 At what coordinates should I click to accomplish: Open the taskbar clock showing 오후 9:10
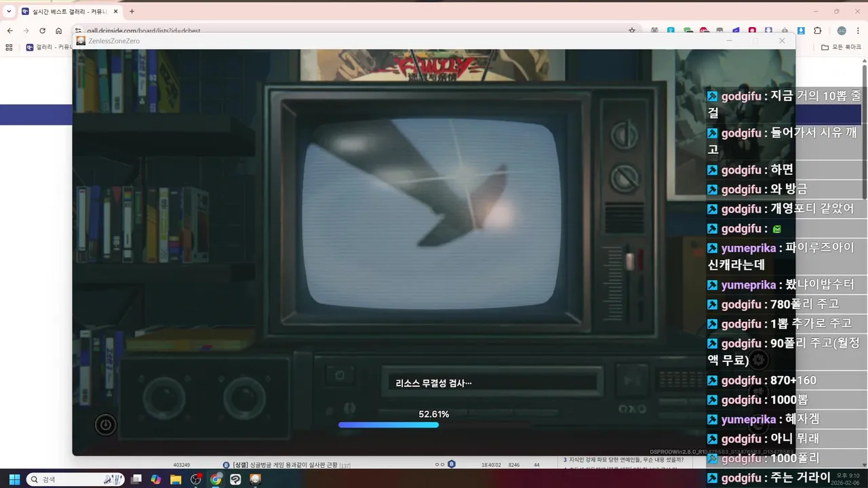pyautogui.click(x=847, y=479)
